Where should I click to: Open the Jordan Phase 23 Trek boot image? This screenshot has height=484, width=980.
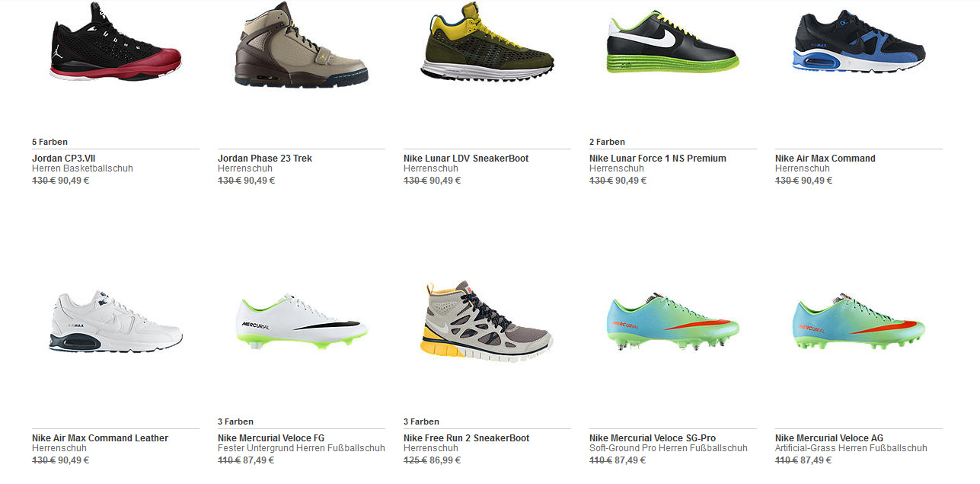pyautogui.click(x=302, y=44)
